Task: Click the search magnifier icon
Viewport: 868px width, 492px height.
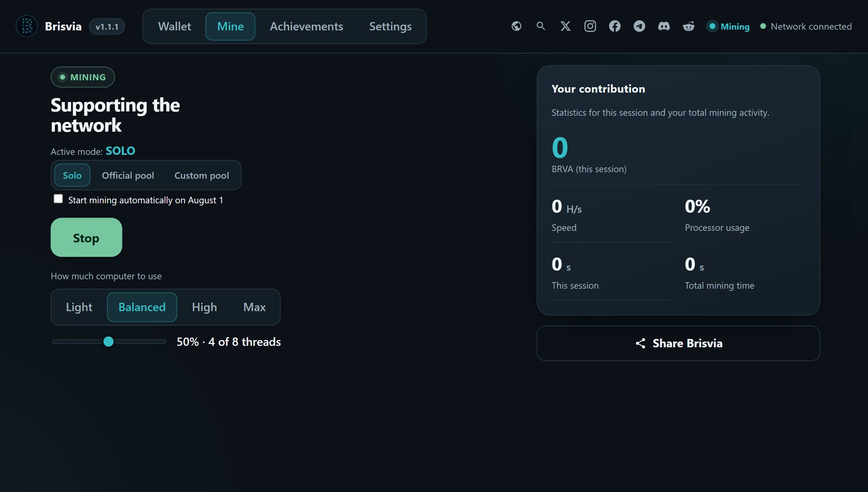Action: coord(541,26)
